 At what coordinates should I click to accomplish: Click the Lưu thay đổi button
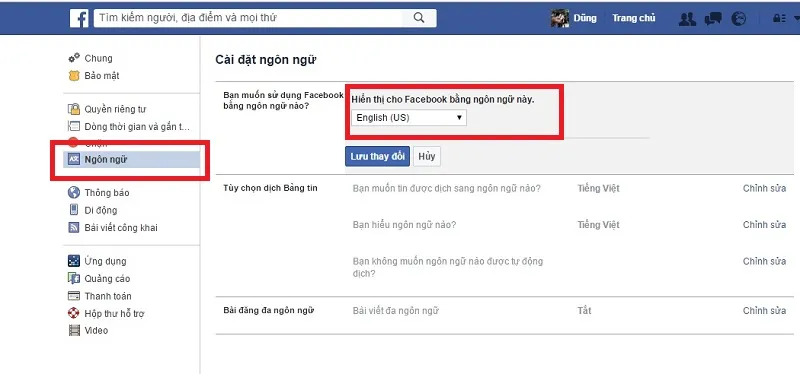[x=377, y=156]
